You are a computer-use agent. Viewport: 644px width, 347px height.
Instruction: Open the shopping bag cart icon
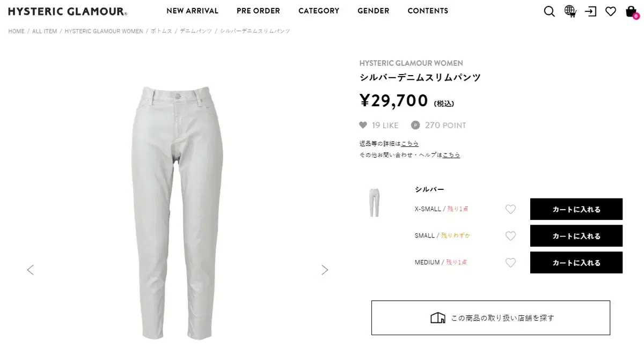click(632, 11)
